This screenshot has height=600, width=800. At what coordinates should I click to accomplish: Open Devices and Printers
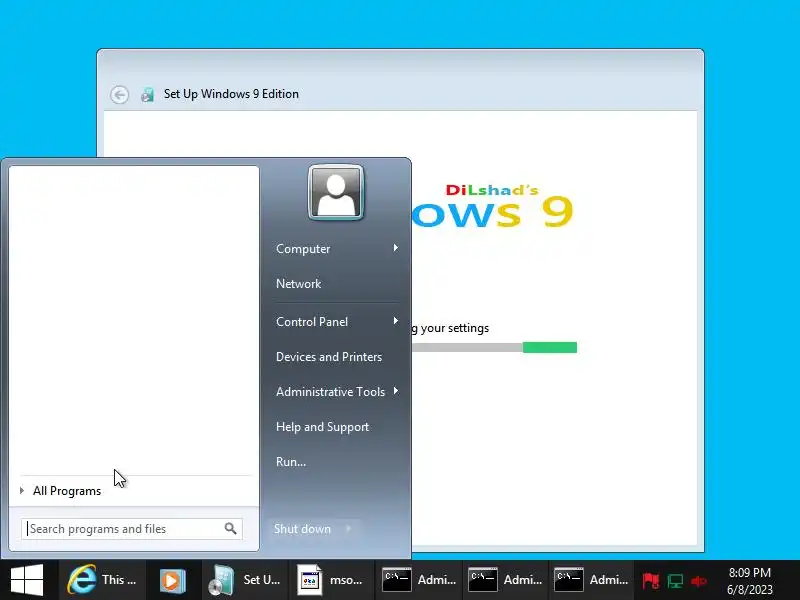pos(329,357)
